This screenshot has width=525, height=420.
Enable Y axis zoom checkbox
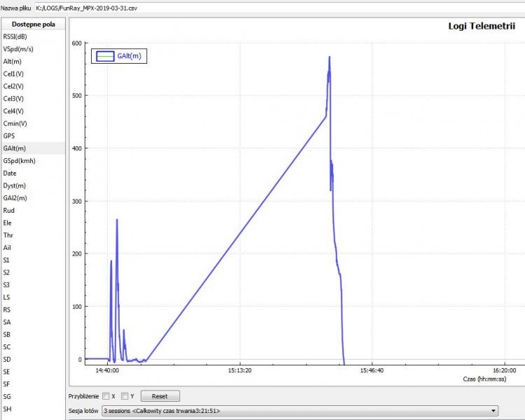coord(125,396)
